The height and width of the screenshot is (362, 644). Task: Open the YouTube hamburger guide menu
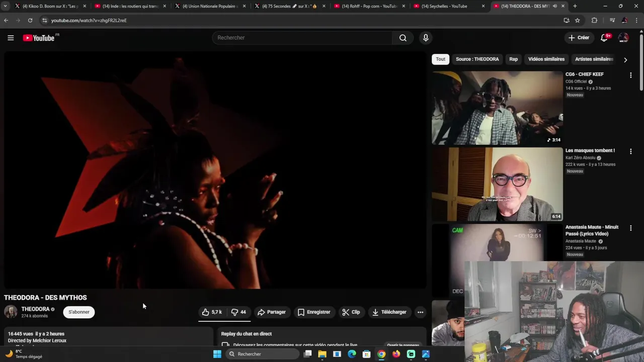click(11, 38)
